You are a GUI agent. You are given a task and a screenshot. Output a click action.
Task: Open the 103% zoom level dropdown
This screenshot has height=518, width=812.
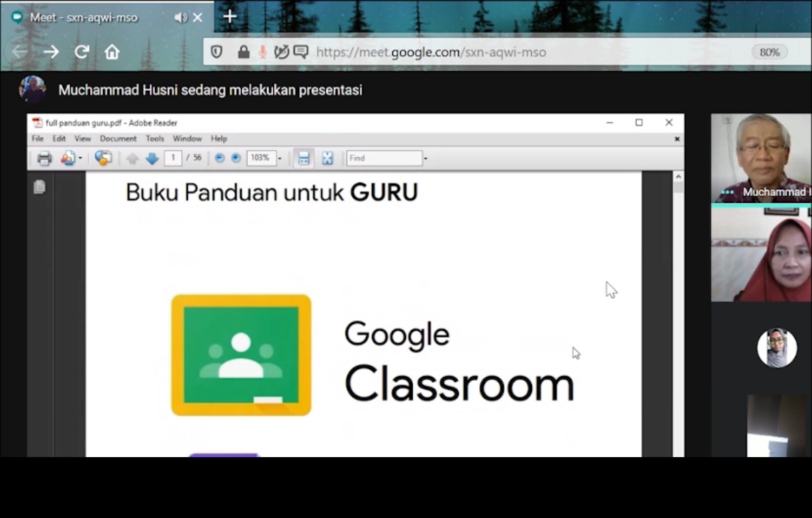[x=280, y=158]
